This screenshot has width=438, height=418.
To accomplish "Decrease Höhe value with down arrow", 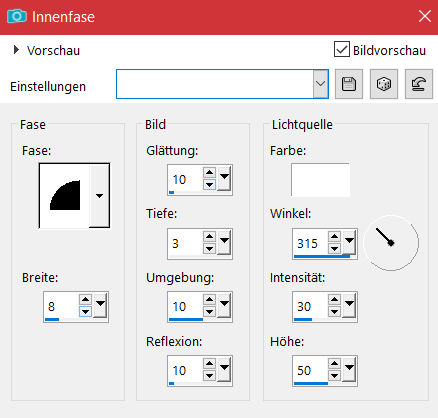I will tap(334, 376).
